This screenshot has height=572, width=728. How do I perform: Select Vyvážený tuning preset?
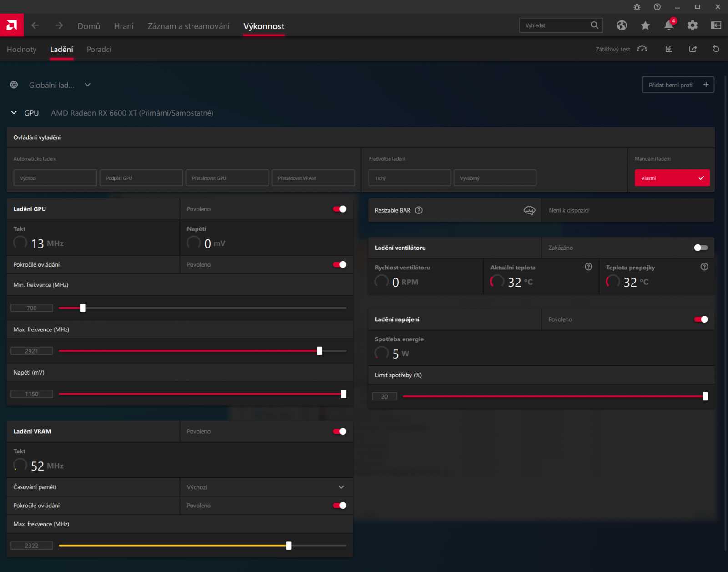point(495,178)
